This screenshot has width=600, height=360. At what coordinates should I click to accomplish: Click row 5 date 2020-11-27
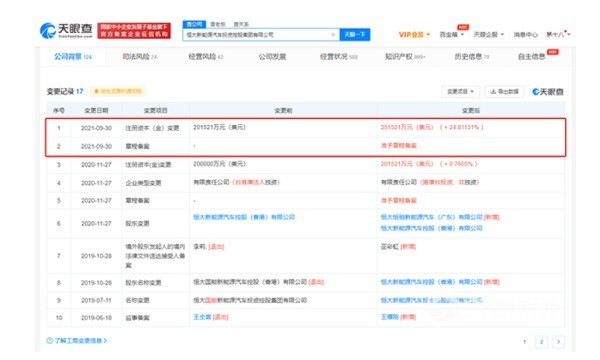click(96, 200)
